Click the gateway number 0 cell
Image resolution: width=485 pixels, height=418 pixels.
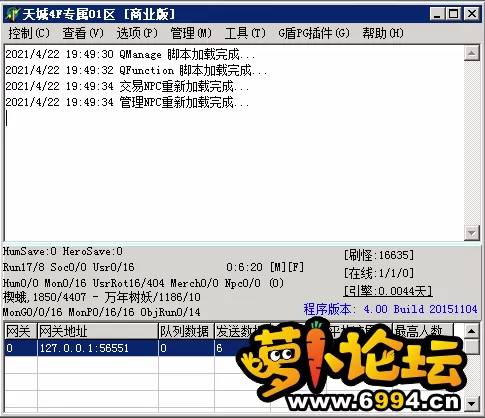tap(21, 348)
